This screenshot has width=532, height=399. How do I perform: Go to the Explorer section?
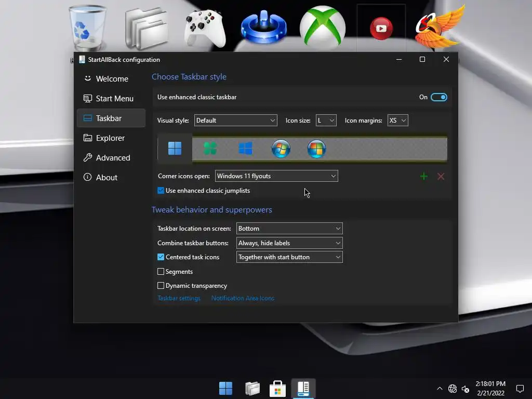point(111,138)
